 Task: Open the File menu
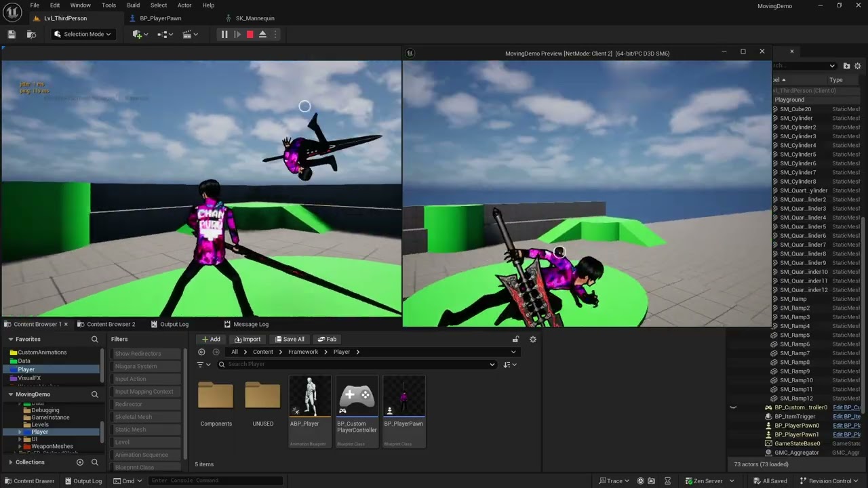pos(35,5)
